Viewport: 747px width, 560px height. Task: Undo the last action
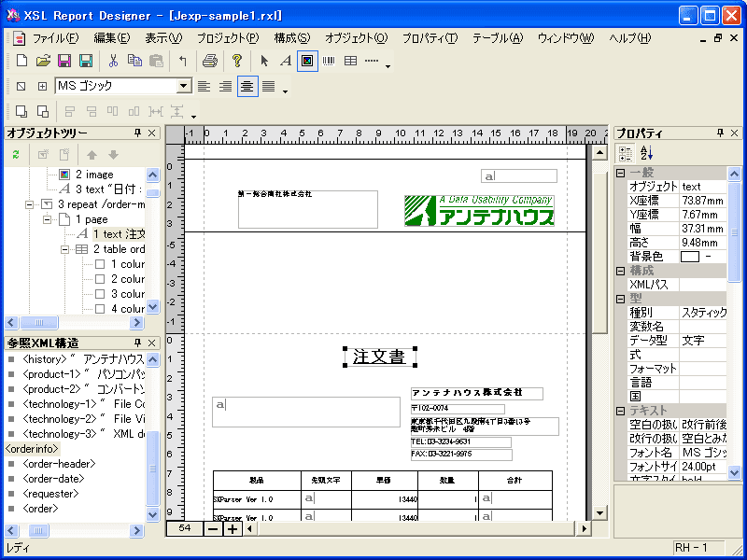point(183,61)
